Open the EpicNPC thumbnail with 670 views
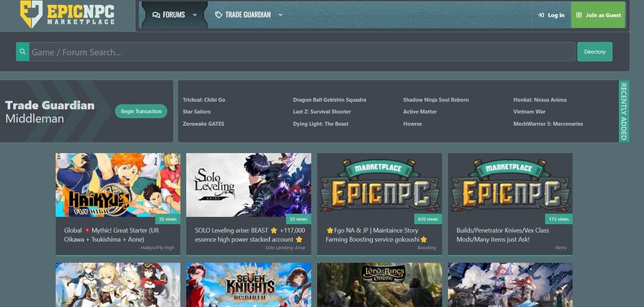This screenshot has width=644, height=307. pos(379,185)
